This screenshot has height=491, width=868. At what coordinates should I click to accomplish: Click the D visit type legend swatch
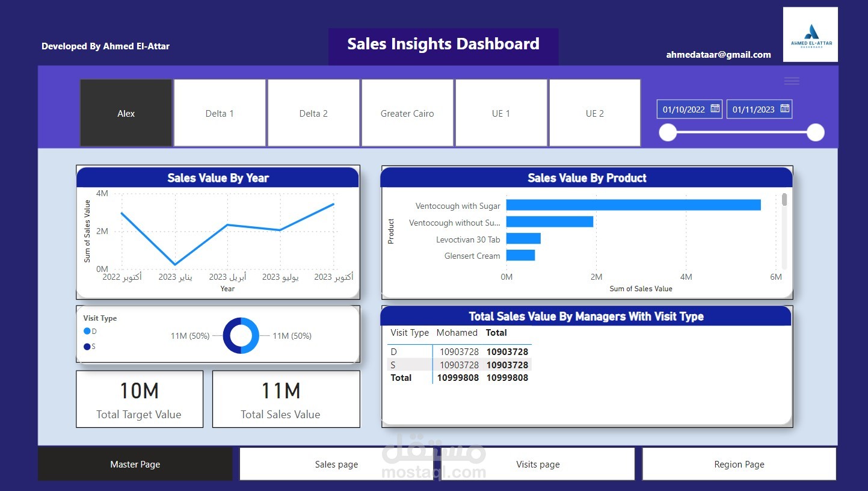pyautogui.click(x=87, y=332)
